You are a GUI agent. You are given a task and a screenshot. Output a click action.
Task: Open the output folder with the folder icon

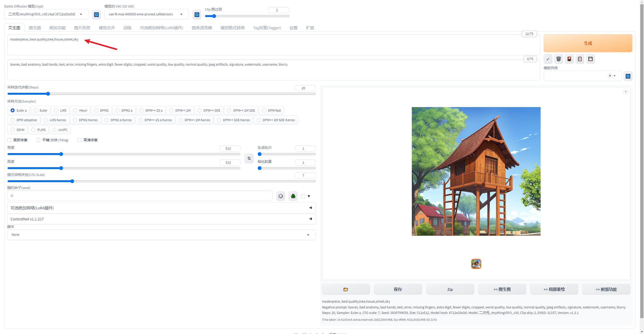[x=346, y=289]
